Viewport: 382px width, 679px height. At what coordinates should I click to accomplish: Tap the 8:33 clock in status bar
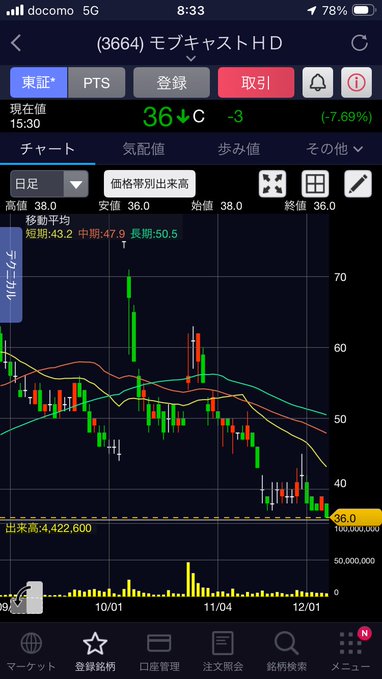[x=191, y=10]
